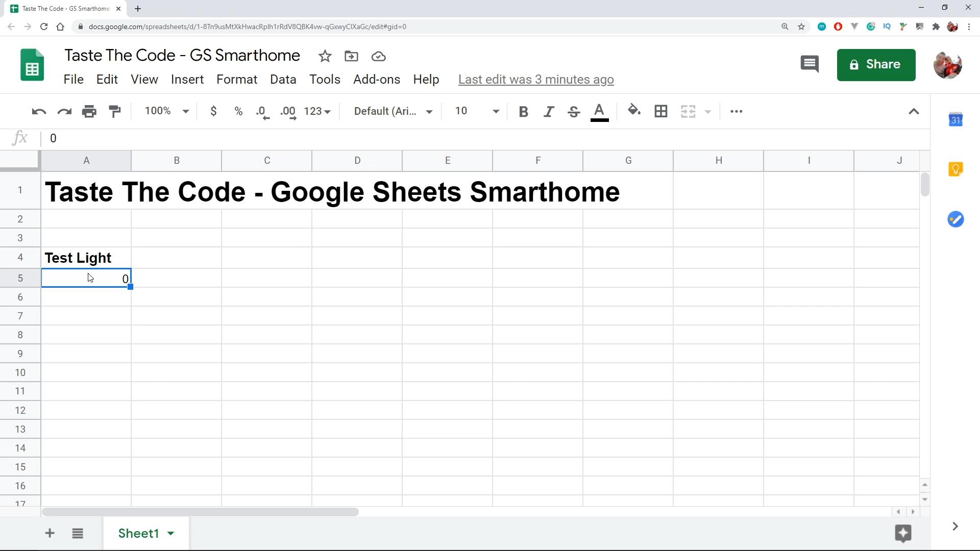Expand merge cells options arrow

pyautogui.click(x=708, y=112)
